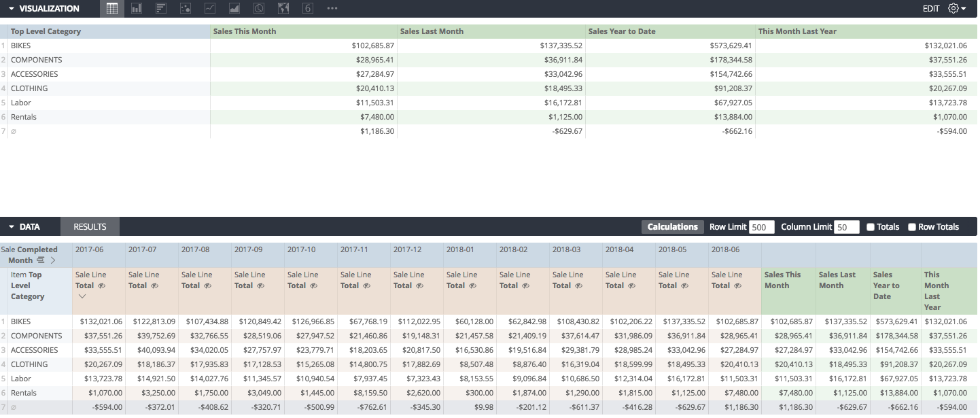Viewport: 980px width, 418px height.
Task: Switch to the Map visualization
Action: 283,9
